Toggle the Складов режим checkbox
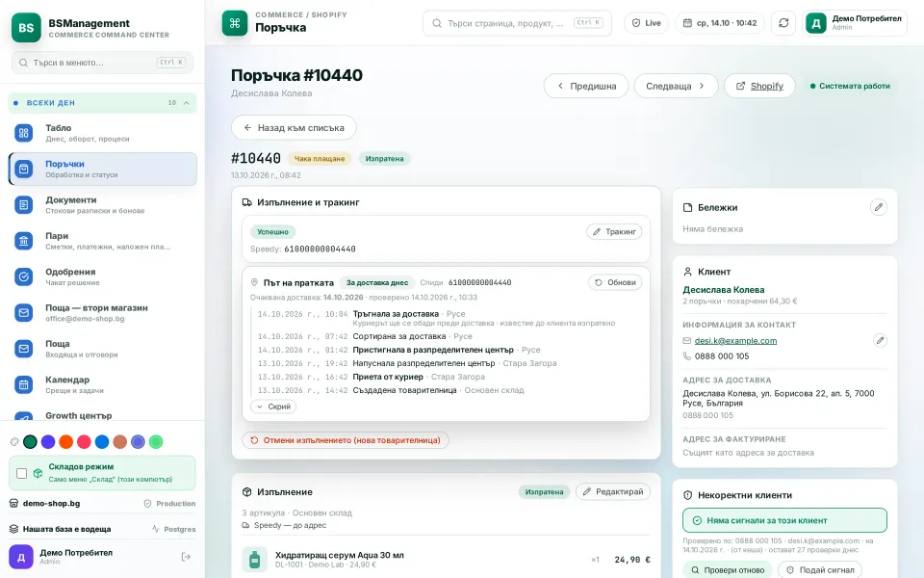The height and width of the screenshot is (578, 924). tap(22, 473)
